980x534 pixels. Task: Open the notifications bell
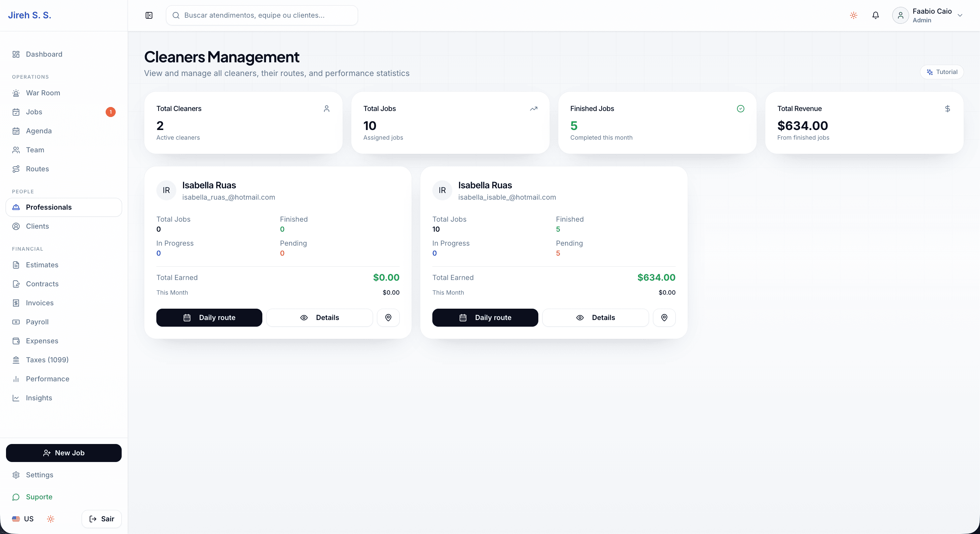(875, 15)
